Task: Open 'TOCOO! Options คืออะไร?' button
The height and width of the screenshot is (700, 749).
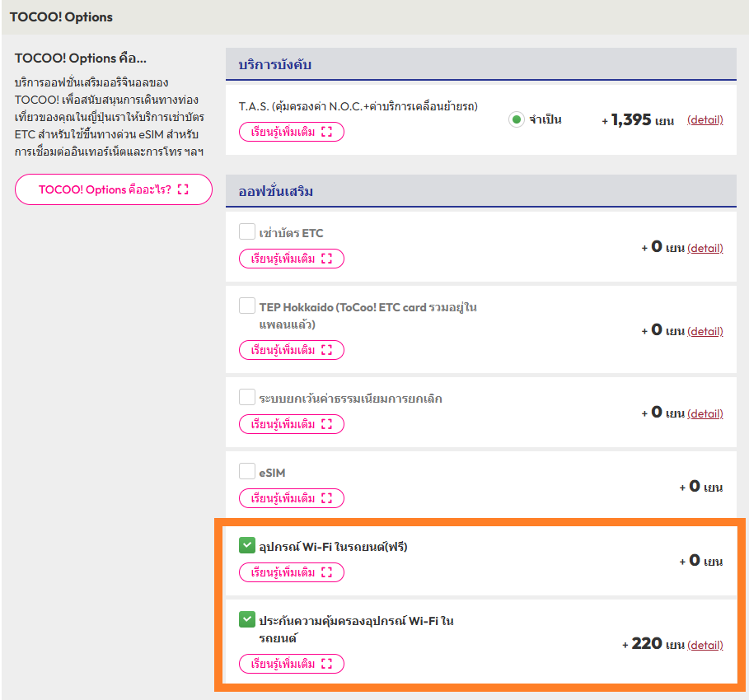Action: [114, 189]
